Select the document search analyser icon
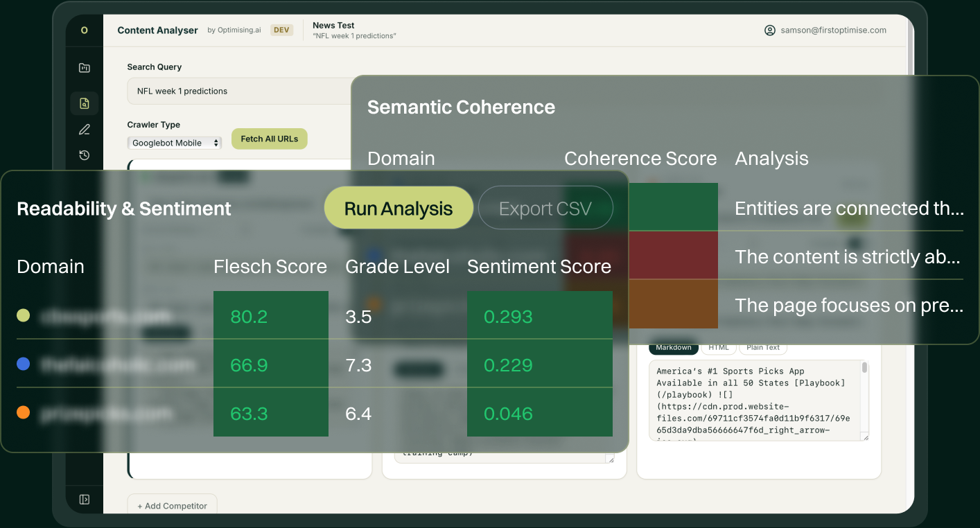Screen dimensions: 980x528 (x=85, y=104)
